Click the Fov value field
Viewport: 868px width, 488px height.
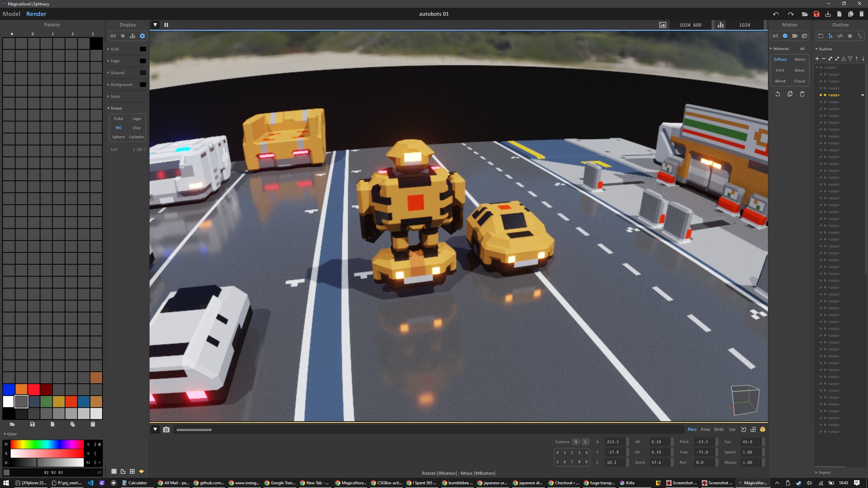pyautogui.click(x=751, y=442)
